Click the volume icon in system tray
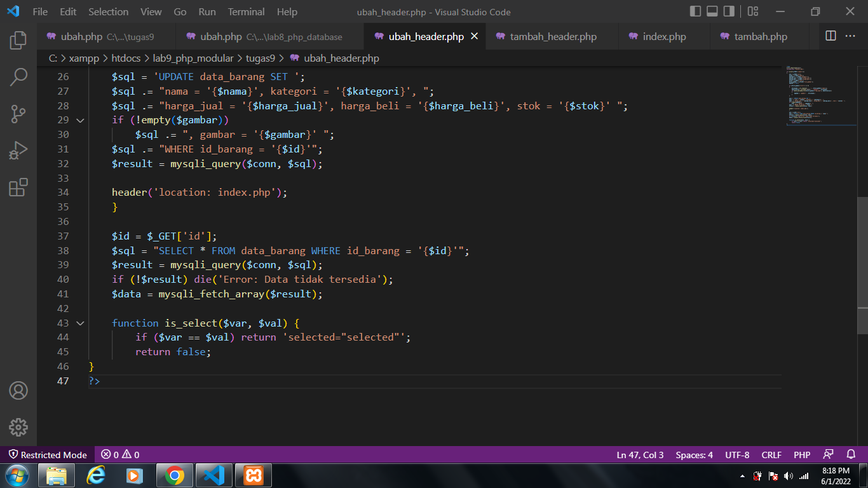 point(789,476)
